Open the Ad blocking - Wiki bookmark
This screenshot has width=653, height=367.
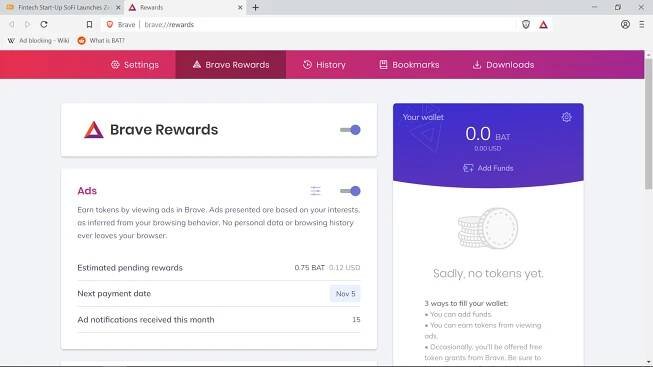click(38, 40)
